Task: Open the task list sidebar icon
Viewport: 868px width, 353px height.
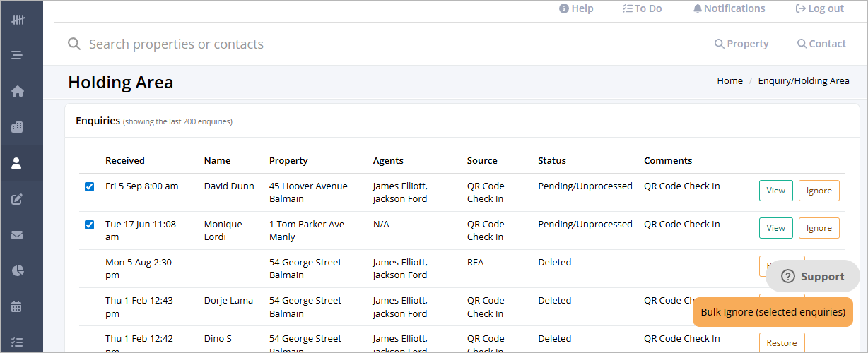Action: pyautogui.click(x=18, y=342)
